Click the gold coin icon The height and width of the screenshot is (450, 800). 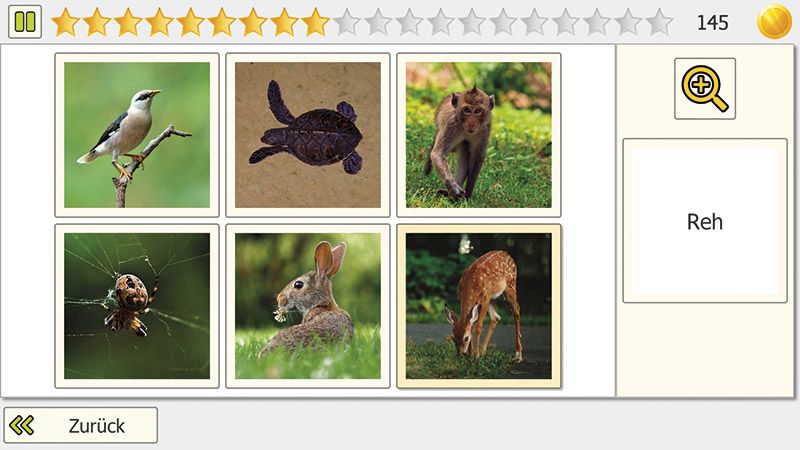pos(774,21)
